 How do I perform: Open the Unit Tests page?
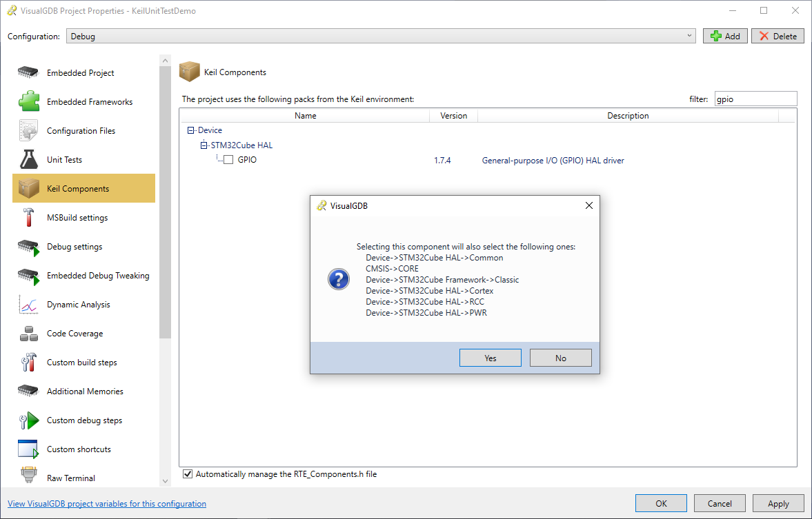[x=84, y=159]
